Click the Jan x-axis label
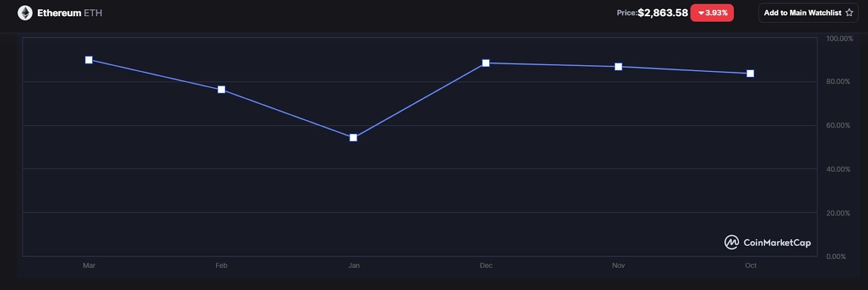 coord(354,266)
